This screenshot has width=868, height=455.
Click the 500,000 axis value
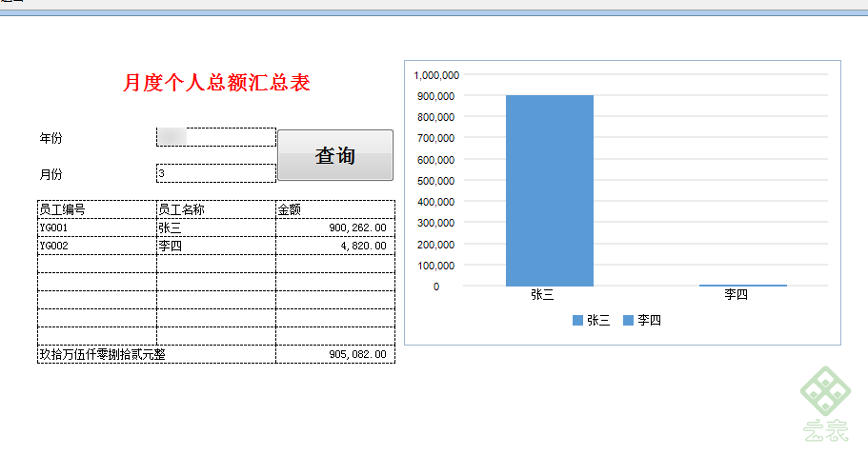(x=436, y=181)
